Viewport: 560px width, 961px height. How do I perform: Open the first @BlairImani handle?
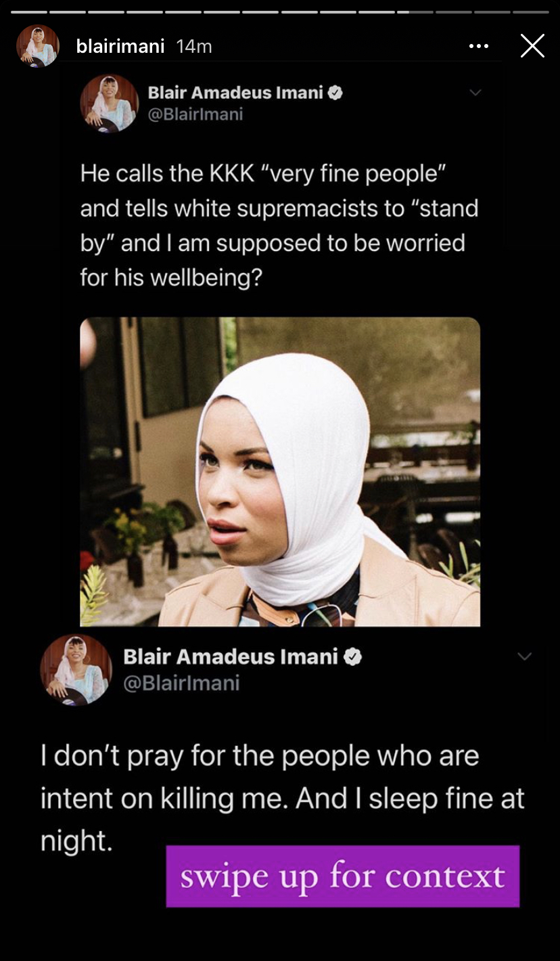click(195, 114)
